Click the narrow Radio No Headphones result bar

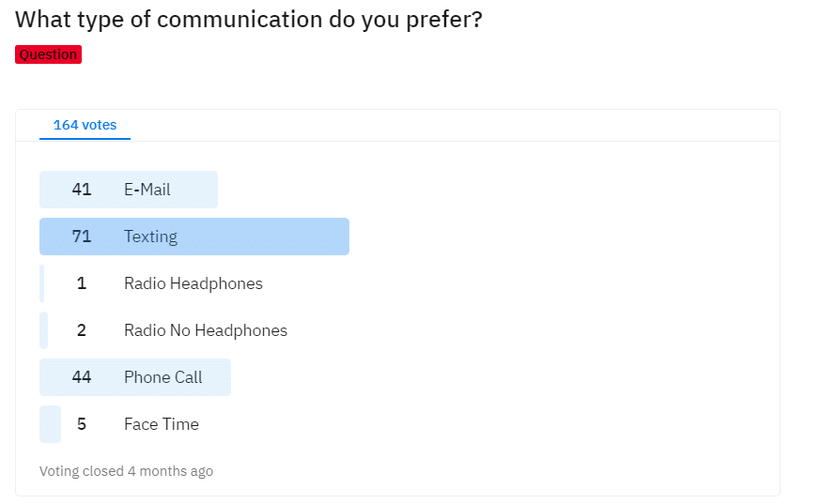(x=44, y=330)
